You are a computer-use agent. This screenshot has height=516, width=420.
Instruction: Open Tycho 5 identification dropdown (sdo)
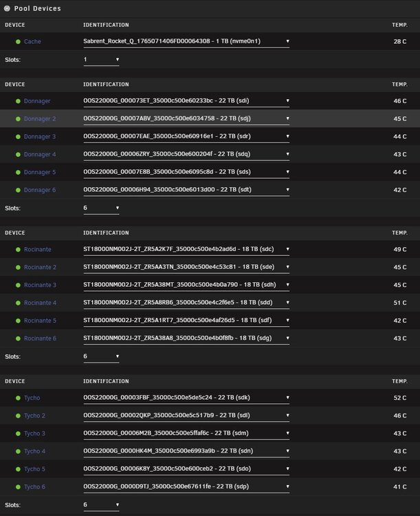point(186,469)
